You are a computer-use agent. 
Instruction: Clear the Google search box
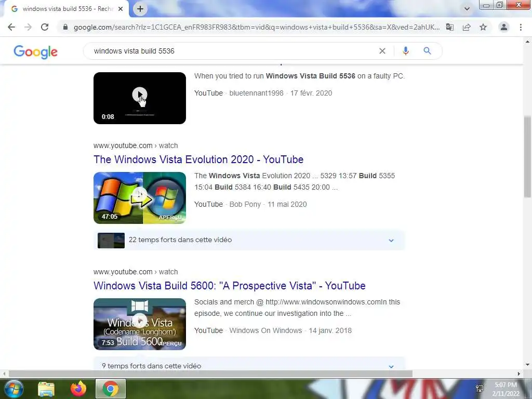tap(382, 51)
